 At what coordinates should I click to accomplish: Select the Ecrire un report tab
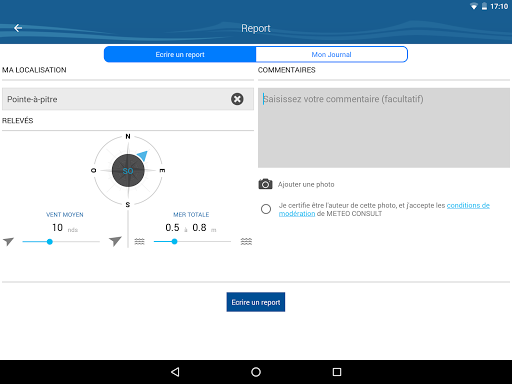click(x=180, y=54)
